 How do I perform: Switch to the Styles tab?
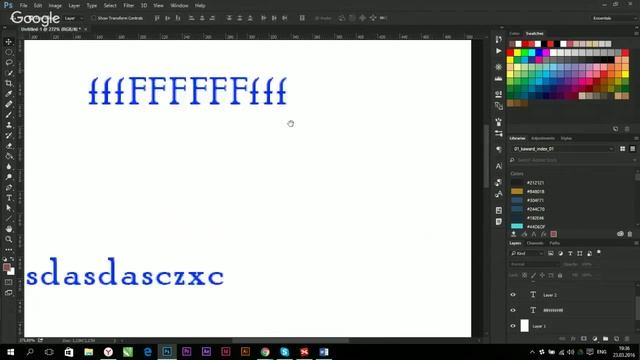point(566,138)
